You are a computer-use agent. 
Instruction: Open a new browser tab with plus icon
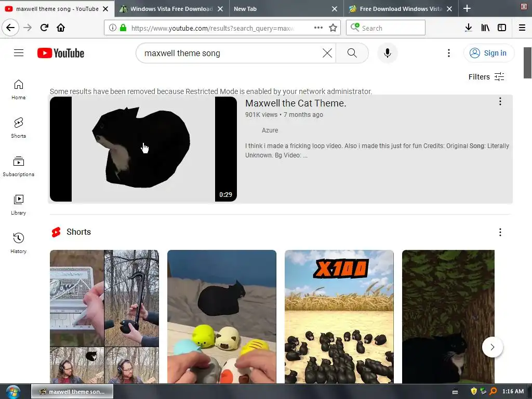point(467,8)
